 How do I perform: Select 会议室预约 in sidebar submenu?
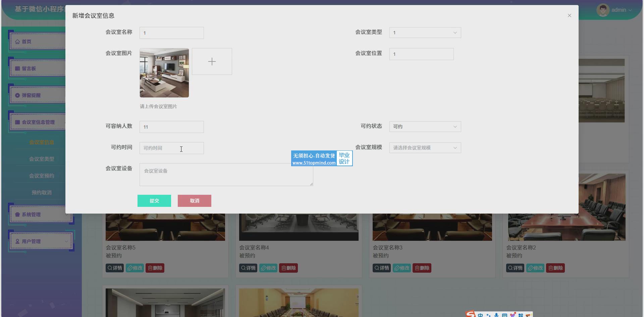pyautogui.click(x=42, y=176)
